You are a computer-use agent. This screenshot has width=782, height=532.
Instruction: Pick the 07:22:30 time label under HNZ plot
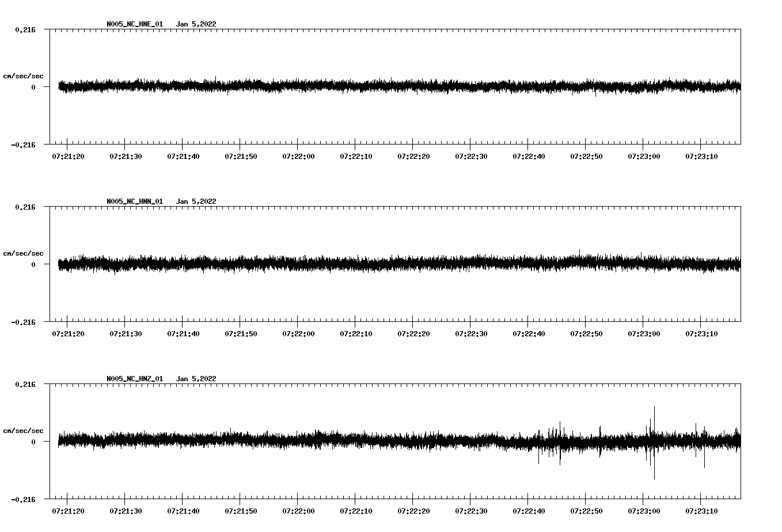click(471, 511)
